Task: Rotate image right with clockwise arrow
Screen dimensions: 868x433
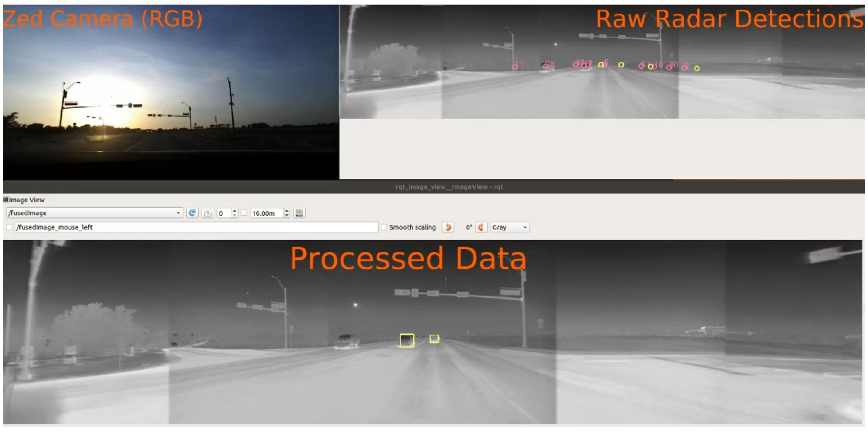Action: [481, 227]
